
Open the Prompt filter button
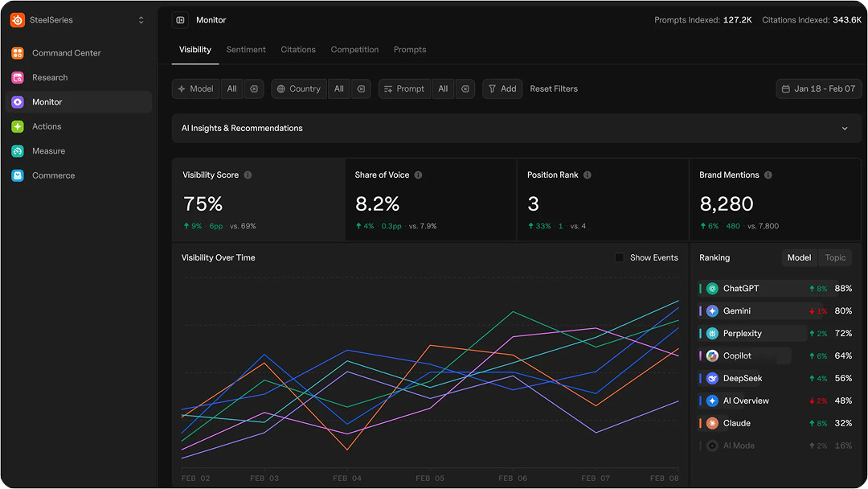click(404, 88)
